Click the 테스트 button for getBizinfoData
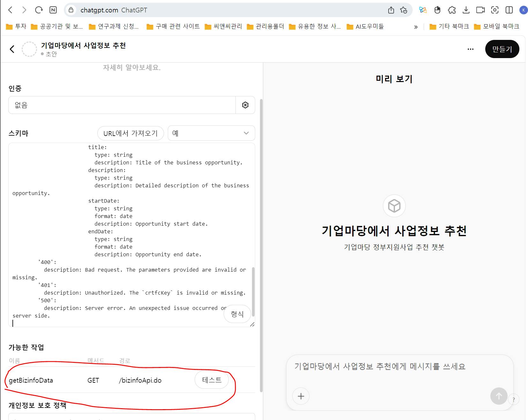 coord(212,380)
